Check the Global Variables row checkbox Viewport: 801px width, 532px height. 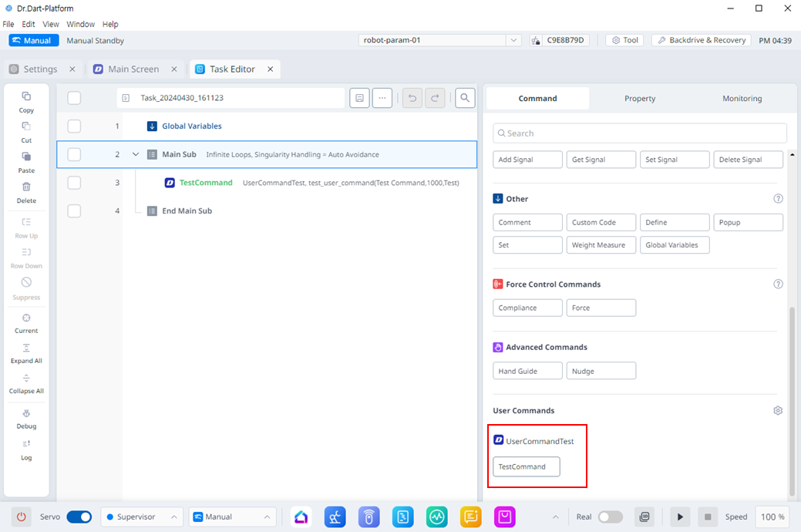pos(74,126)
